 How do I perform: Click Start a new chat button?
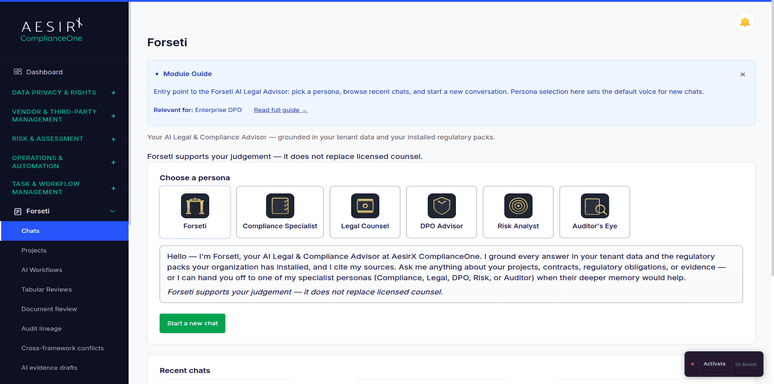tap(193, 323)
